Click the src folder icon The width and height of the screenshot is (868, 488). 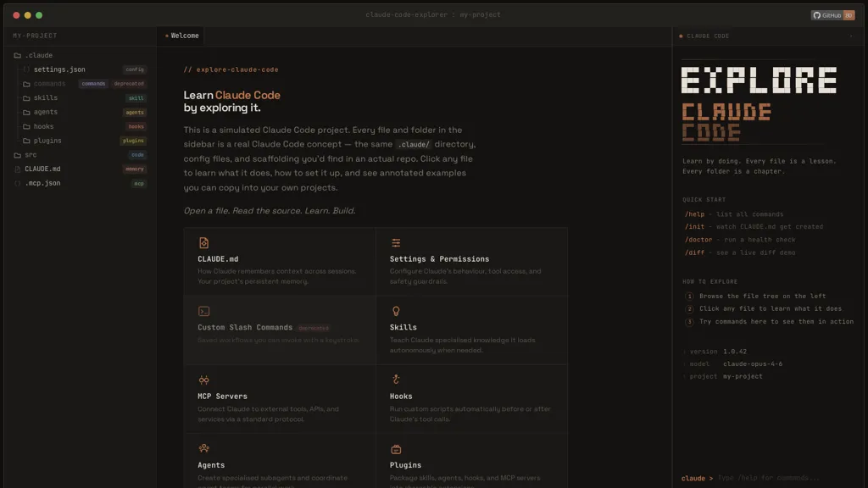click(18, 155)
